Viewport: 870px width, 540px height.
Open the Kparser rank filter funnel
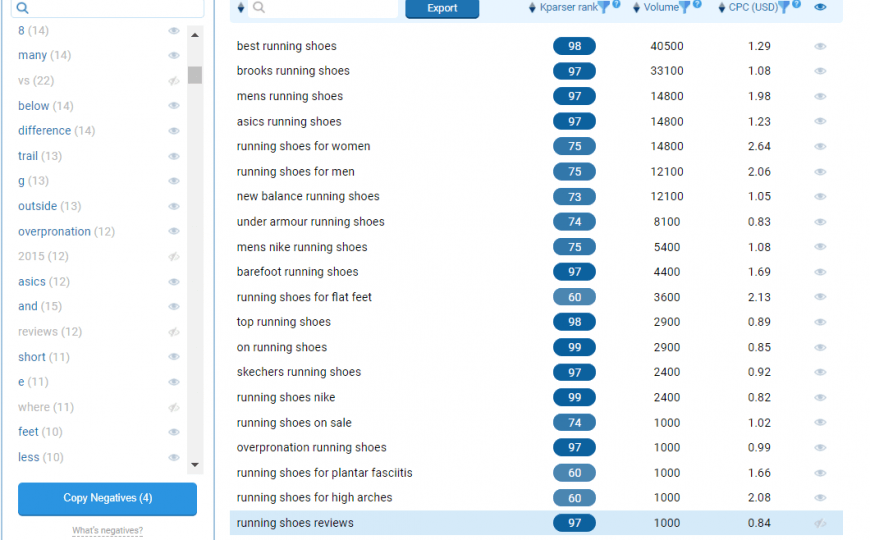point(604,7)
